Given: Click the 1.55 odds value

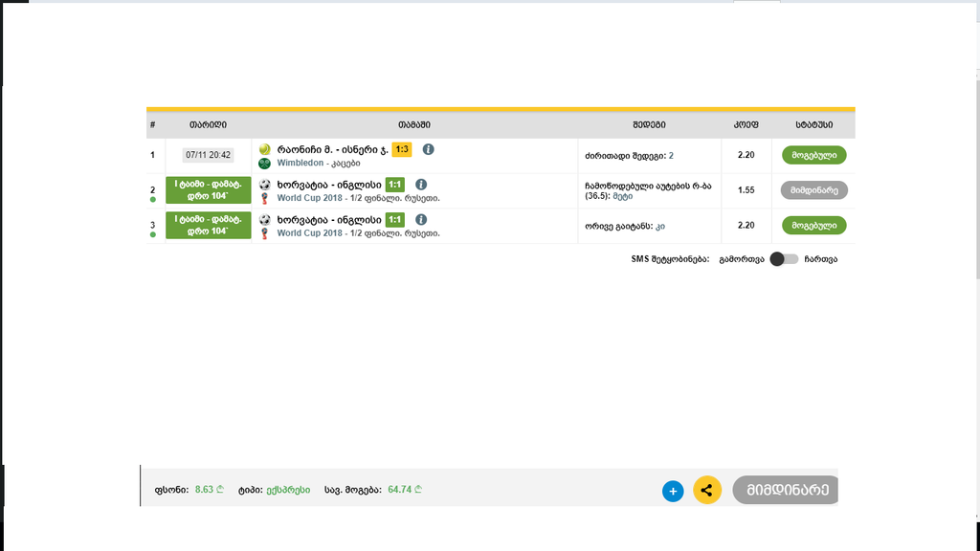Looking at the screenshot, I should click(x=746, y=190).
